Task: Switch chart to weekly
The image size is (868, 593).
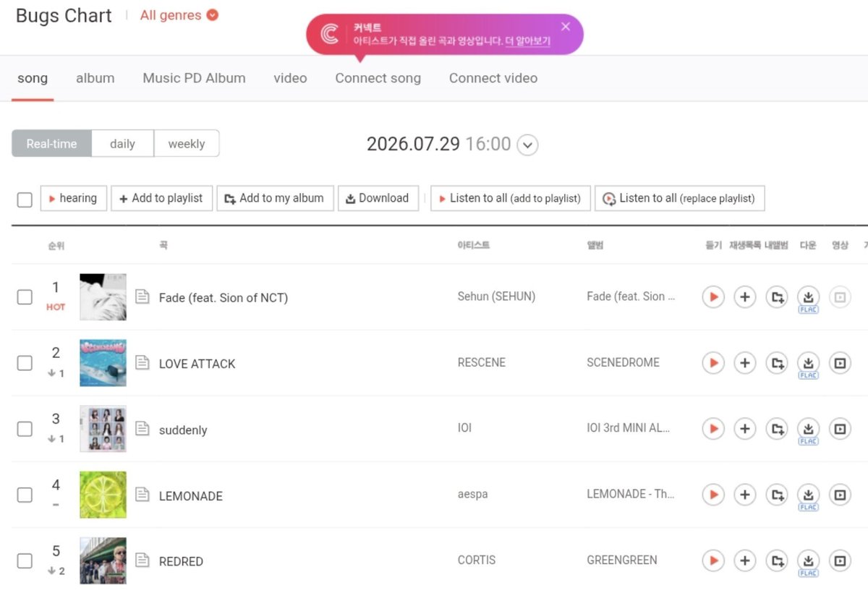Action: tap(187, 143)
